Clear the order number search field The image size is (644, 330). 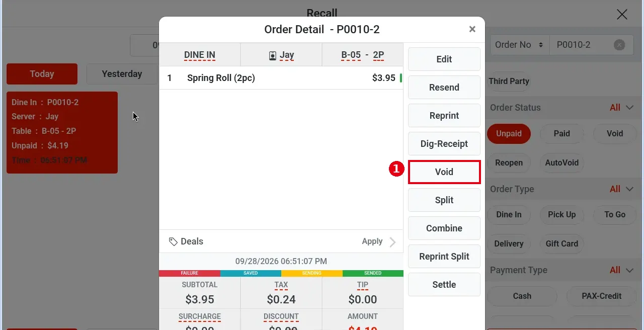point(619,45)
